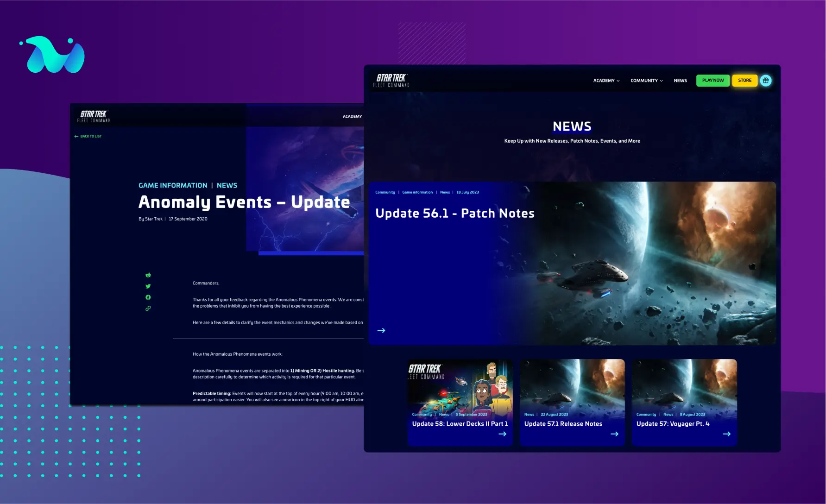Screen dimensions: 826x504
Task: Open the Update 58: Lower Decks II Part 1 title
Action: (x=460, y=424)
